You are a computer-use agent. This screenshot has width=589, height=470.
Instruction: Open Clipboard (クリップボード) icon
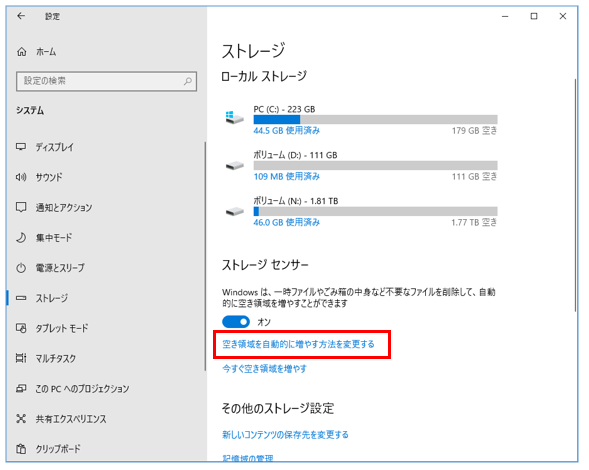[21, 449]
